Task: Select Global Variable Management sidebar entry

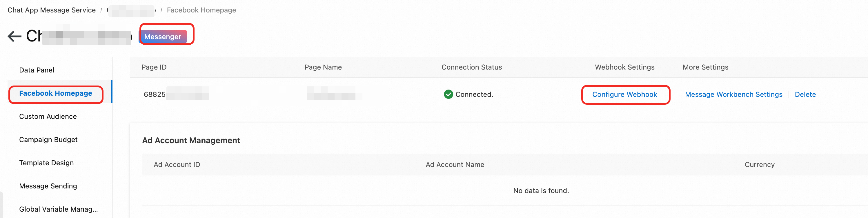Action: click(x=58, y=209)
